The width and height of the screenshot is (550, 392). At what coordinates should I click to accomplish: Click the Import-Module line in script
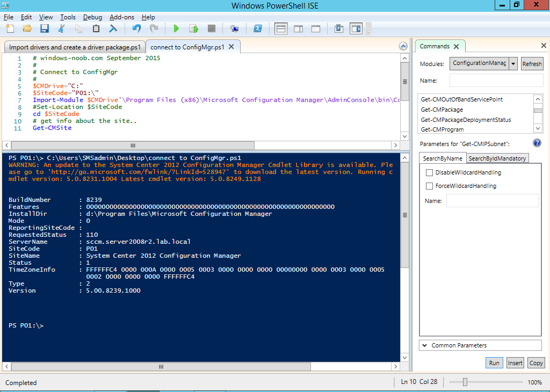tap(216, 100)
